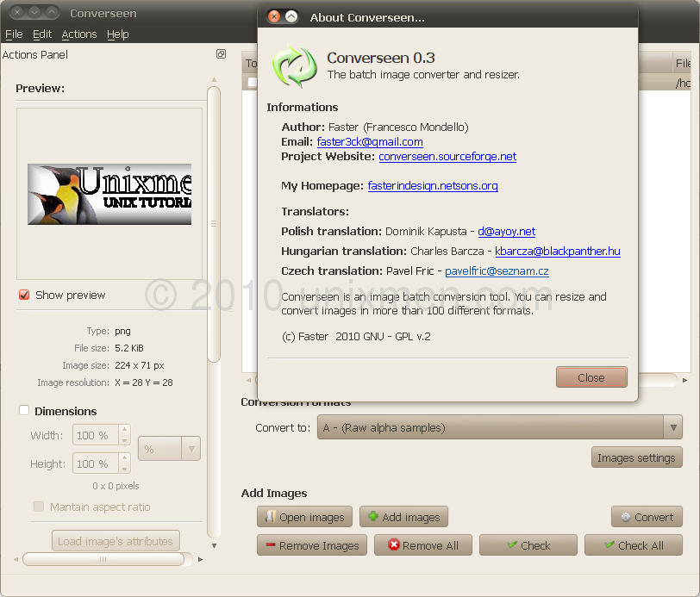Click the Actions Panel horizontal scrollbar handle
Viewport: 700px width, 597px height.
click(103, 558)
